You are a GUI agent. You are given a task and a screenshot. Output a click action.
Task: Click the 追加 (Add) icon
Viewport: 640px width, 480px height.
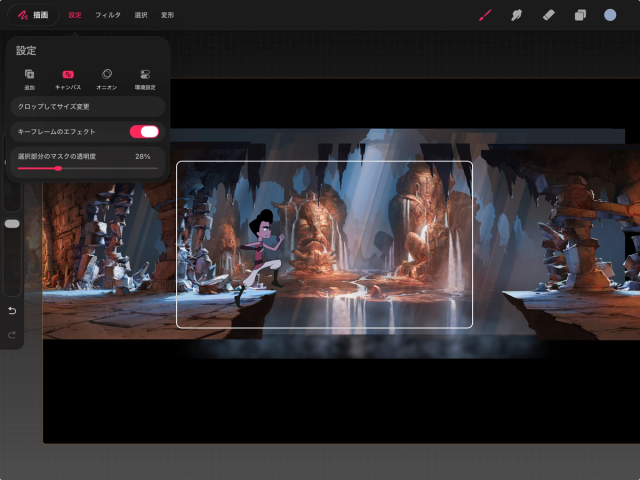click(x=29, y=75)
